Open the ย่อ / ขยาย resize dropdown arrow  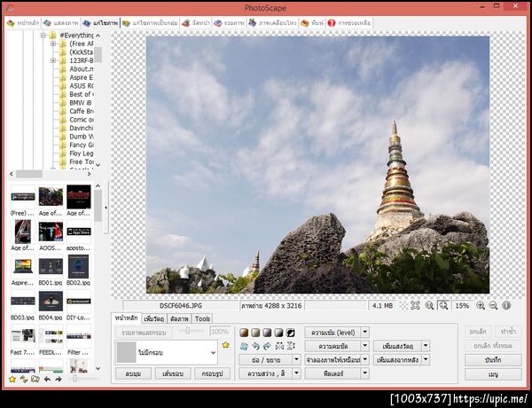tap(296, 359)
